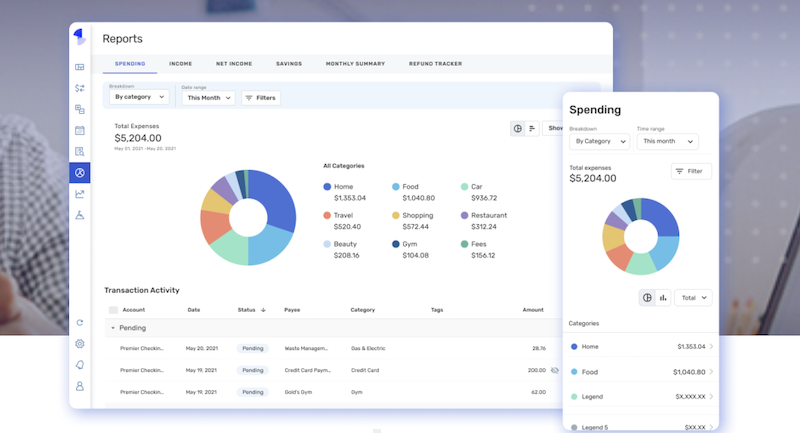Viewport: 800px width, 433px height.
Task: Switch to bar chart view in Reports
Action: (x=532, y=129)
